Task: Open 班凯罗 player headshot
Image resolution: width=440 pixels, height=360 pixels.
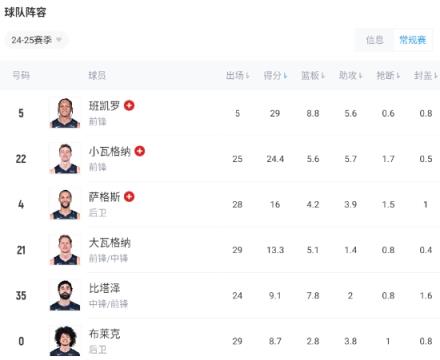Action: coord(65,113)
